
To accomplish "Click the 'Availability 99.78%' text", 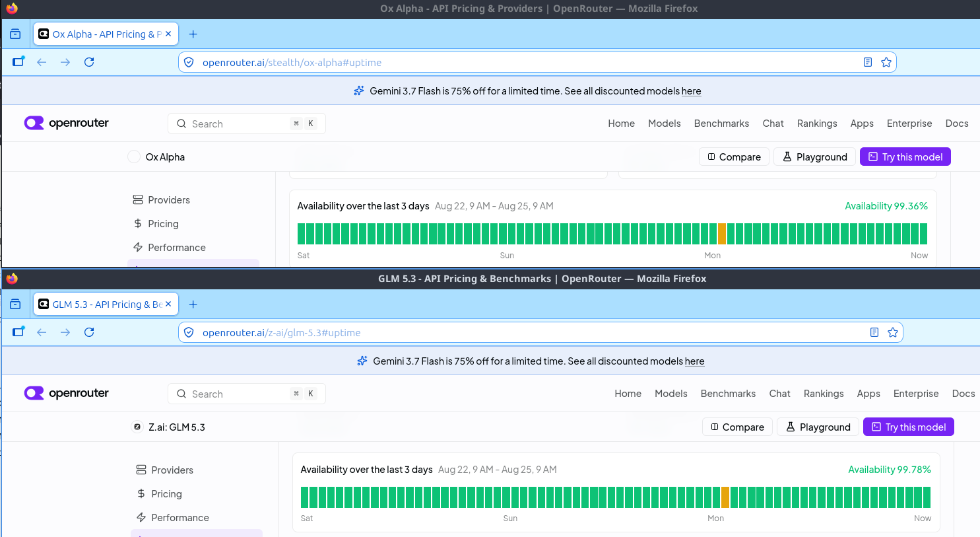I will 890,470.
